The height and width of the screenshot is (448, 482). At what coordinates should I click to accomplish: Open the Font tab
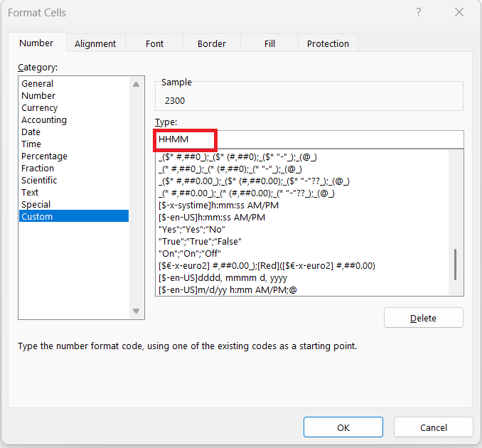[x=154, y=43]
